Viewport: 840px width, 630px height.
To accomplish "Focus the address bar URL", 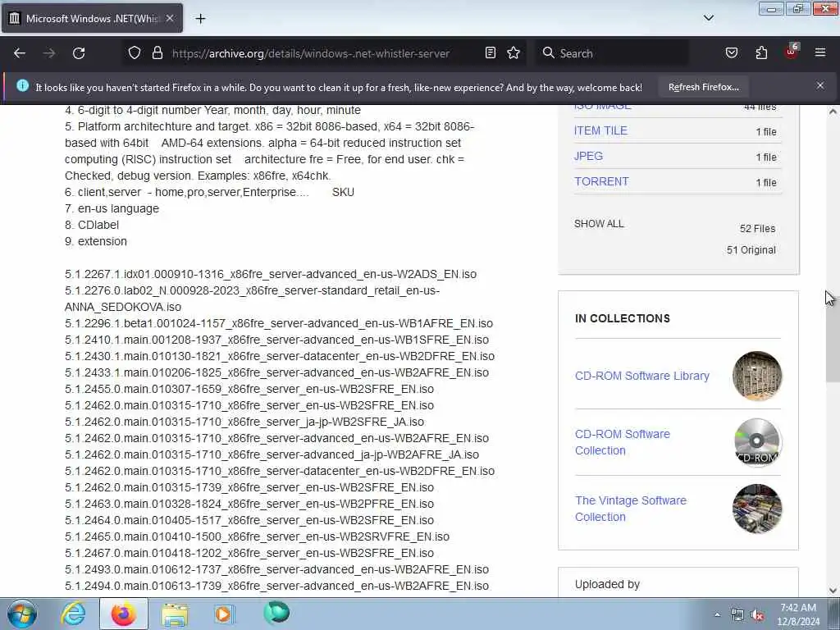I will coord(311,53).
